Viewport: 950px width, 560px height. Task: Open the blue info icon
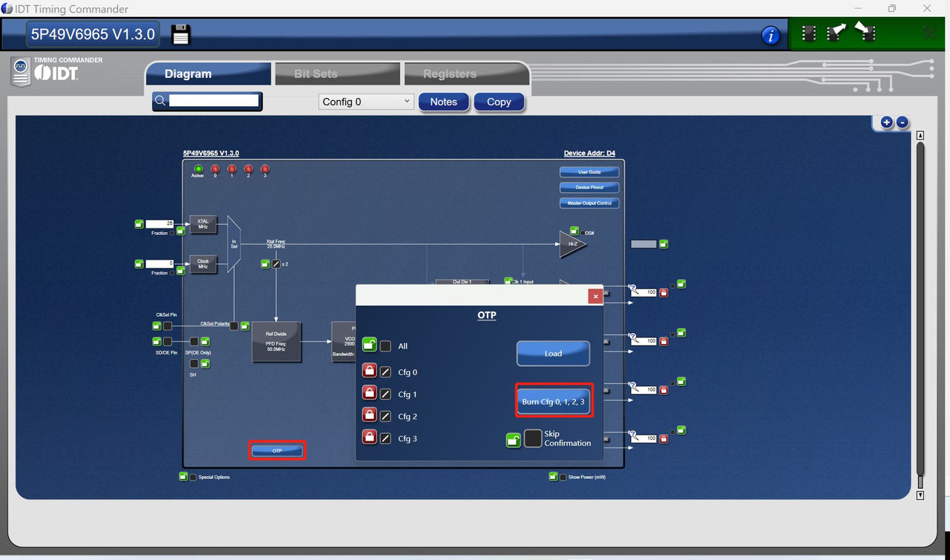771,35
